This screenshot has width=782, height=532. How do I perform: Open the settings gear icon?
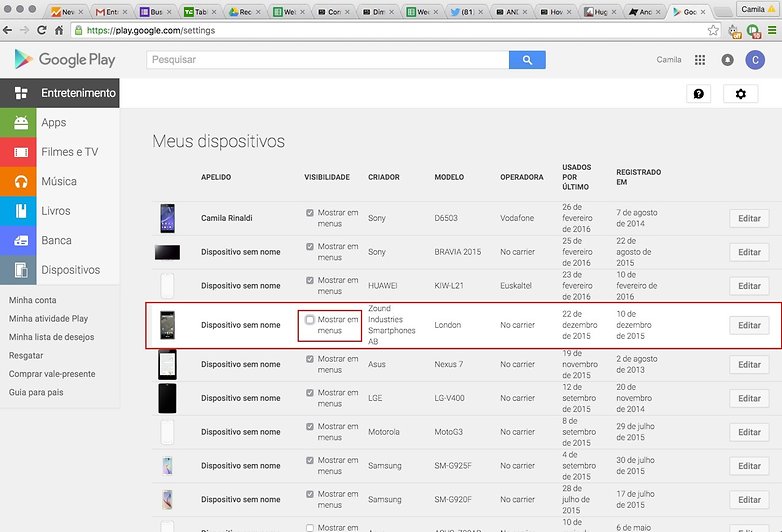(741, 94)
